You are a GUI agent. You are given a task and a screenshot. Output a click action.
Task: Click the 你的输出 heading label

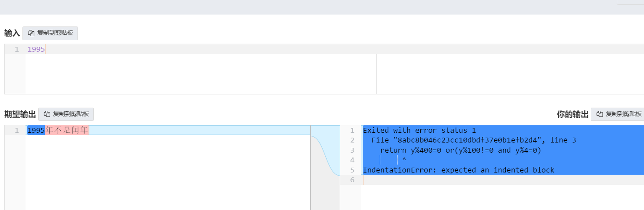click(572, 114)
